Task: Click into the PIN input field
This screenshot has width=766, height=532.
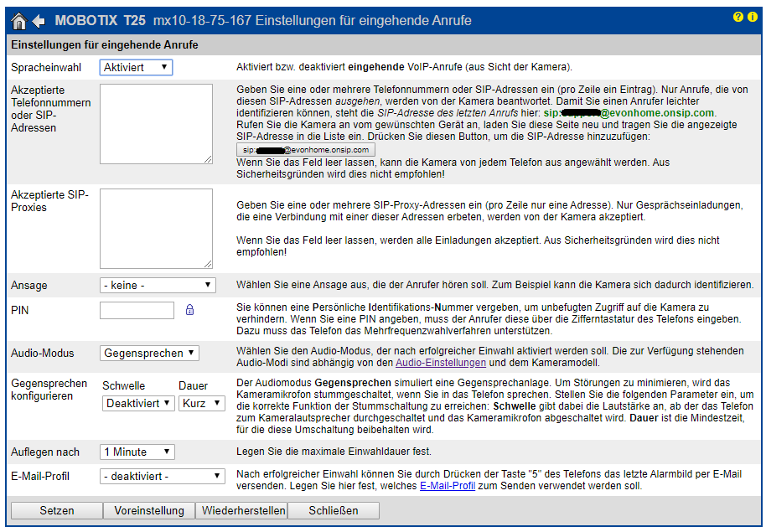Action: 137,310
